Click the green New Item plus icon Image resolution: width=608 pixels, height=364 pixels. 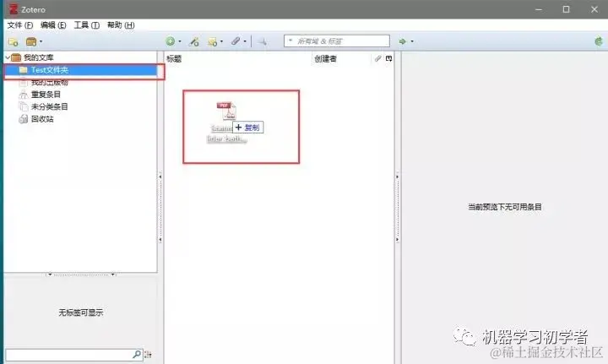click(x=171, y=41)
